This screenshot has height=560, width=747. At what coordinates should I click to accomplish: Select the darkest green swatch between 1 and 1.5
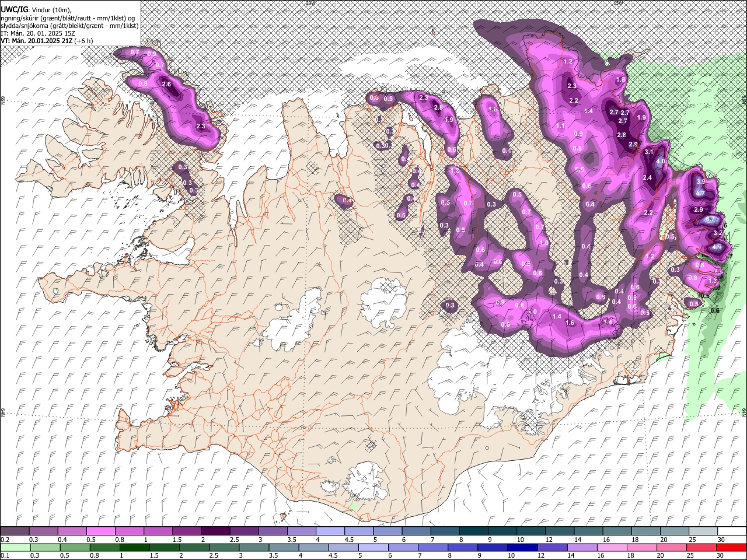click(x=134, y=547)
